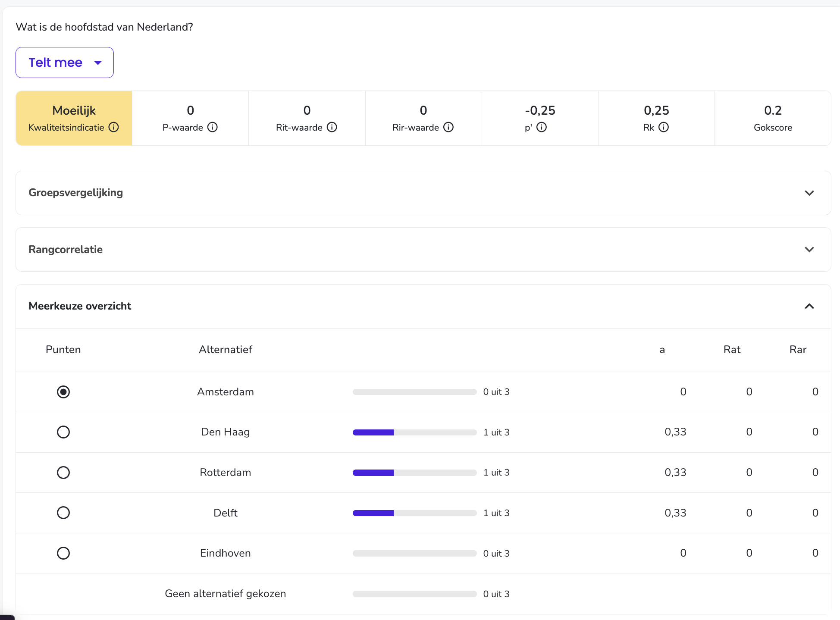Click the Eindhoven progress bar
Image resolution: width=840 pixels, height=620 pixels.
coord(414,554)
